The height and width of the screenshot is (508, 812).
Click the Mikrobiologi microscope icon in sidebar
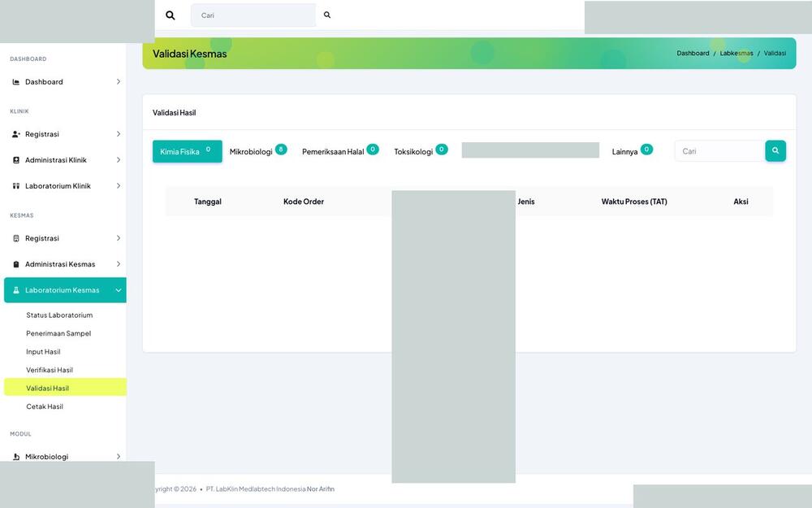16,457
